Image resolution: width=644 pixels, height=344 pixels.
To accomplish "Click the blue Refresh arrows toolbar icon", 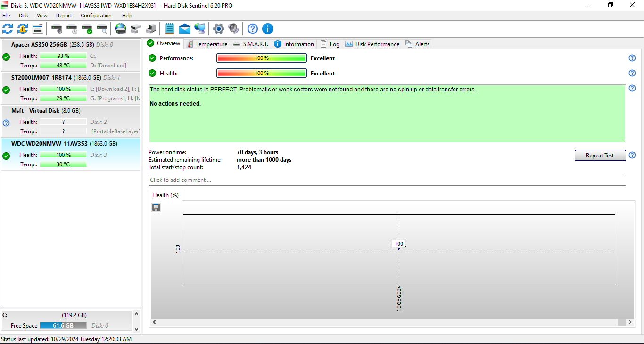I will point(8,29).
